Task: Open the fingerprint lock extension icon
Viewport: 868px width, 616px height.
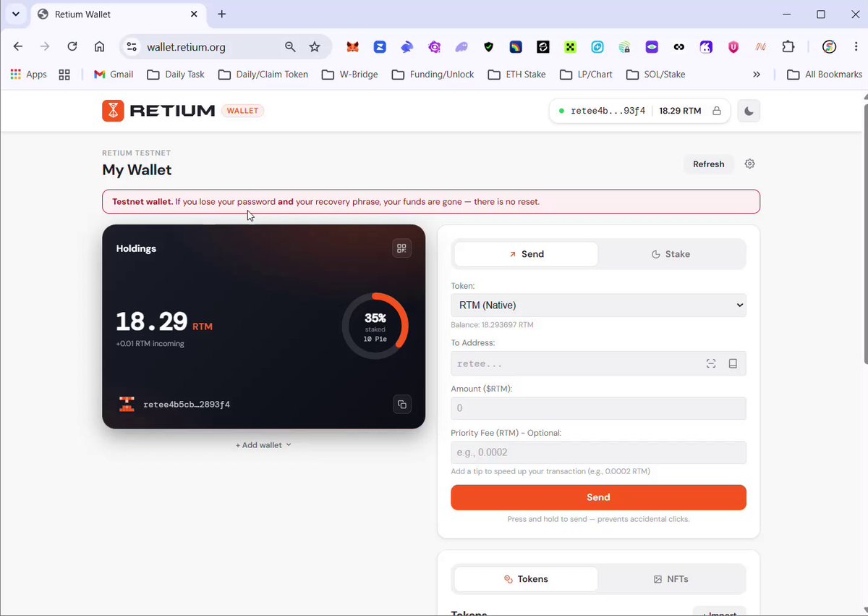Action: (x=624, y=47)
